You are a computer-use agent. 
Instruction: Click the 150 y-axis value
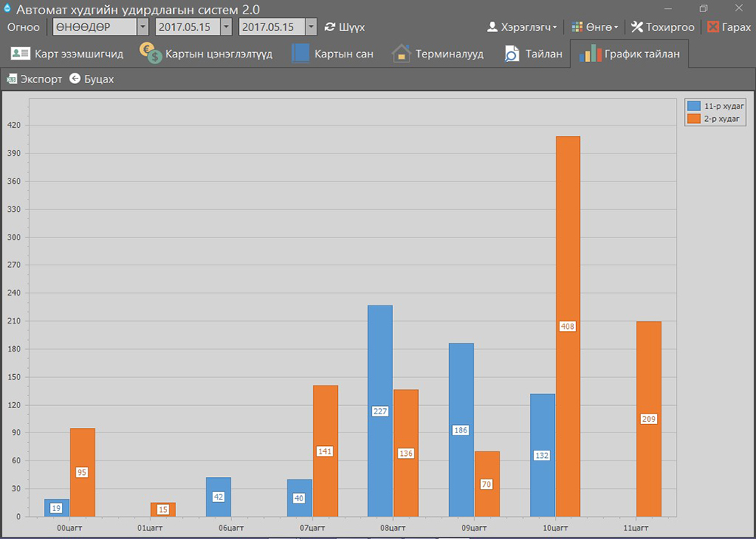14,377
